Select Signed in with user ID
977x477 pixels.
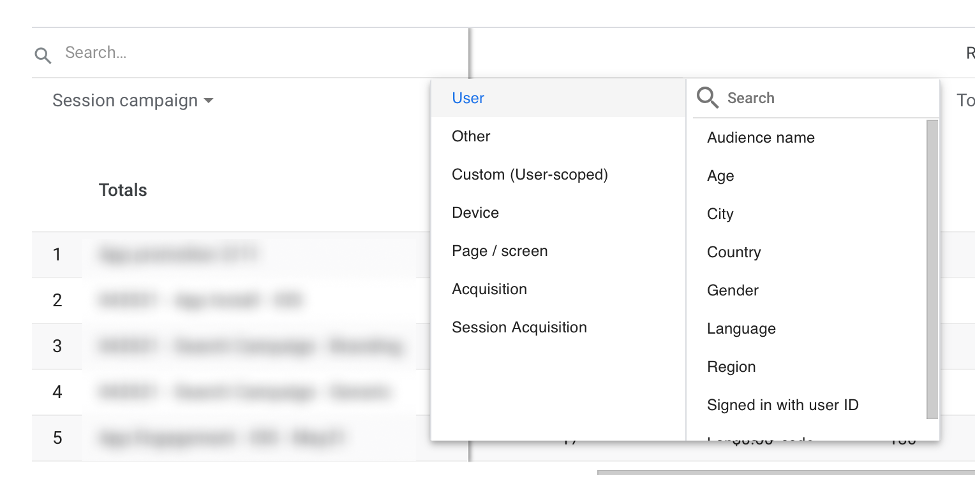coord(782,405)
